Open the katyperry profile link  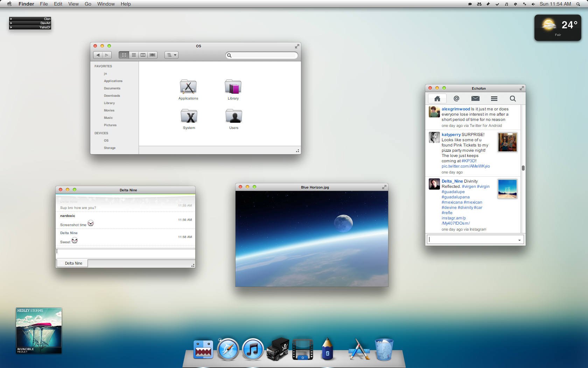451,135
